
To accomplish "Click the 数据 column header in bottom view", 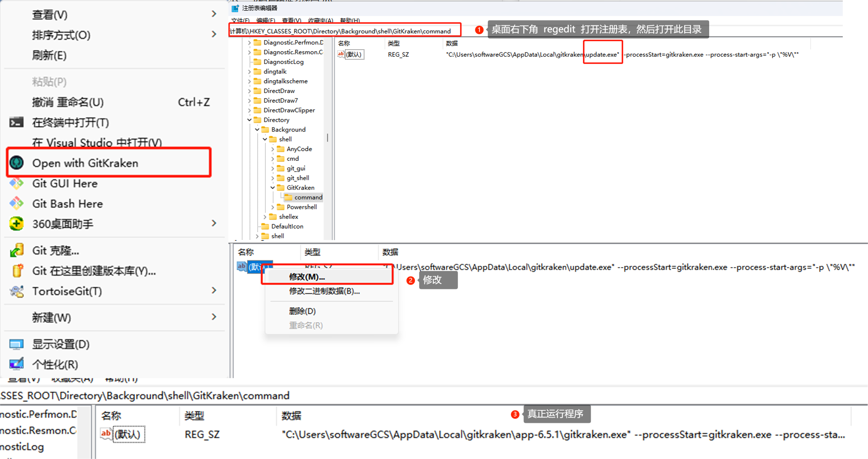I will 292,416.
